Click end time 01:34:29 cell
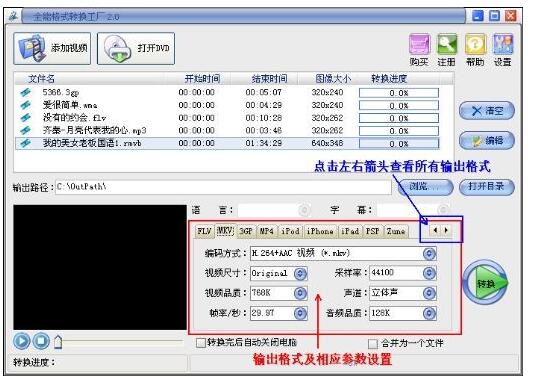Screen dimensions: 554x380 [264, 143]
